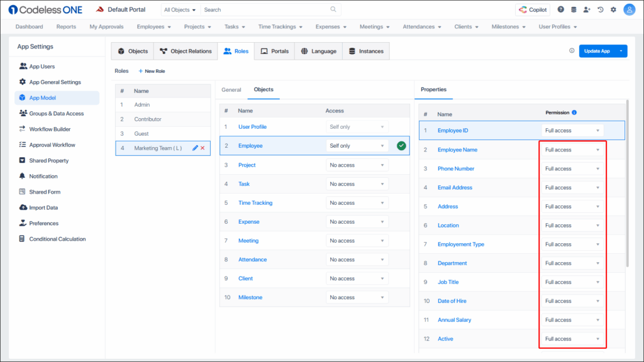The image size is (644, 362).
Task: Click the info icon beside Update App
Action: [572, 50]
